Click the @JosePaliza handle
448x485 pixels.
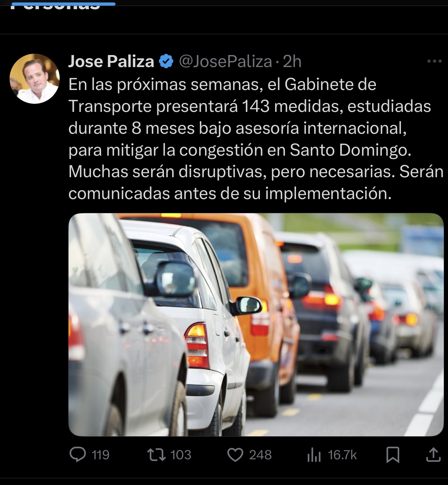tap(225, 61)
